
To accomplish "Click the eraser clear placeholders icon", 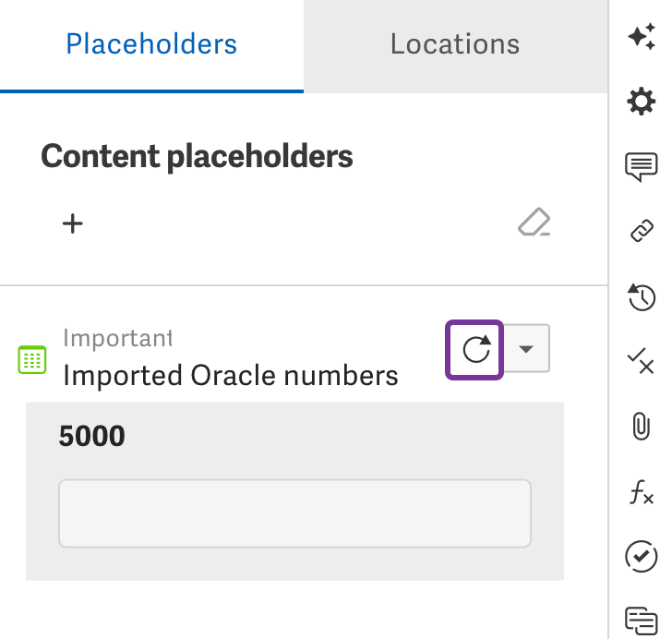I will pyautogui.click(x=534, y=223).
